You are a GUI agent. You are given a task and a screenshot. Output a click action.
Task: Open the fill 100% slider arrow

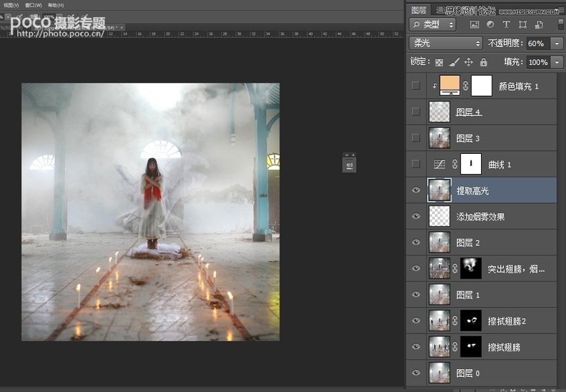(557, 62)
